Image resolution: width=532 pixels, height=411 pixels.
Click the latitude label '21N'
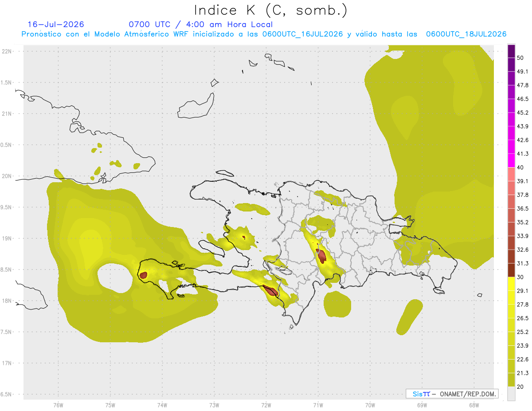(7, 114)
